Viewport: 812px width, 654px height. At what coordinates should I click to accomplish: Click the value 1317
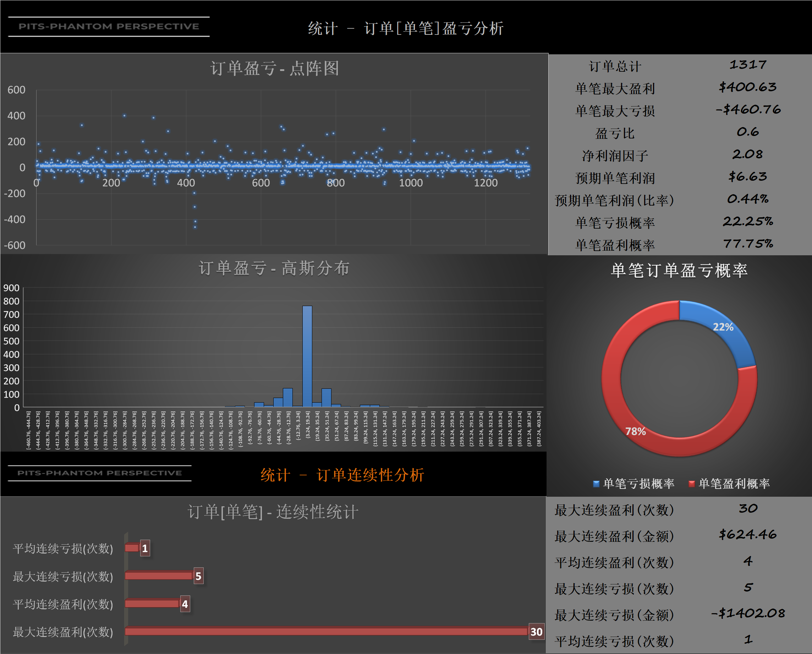748,65
